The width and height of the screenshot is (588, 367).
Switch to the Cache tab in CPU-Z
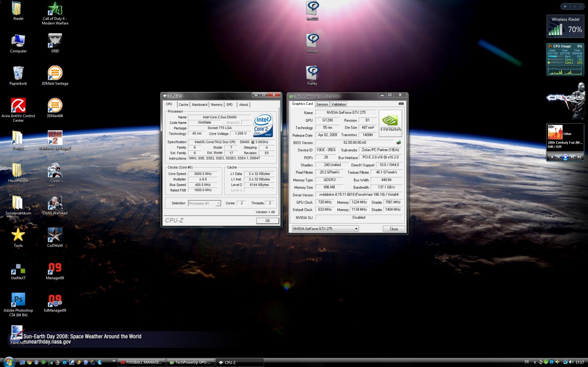[184, 105]
